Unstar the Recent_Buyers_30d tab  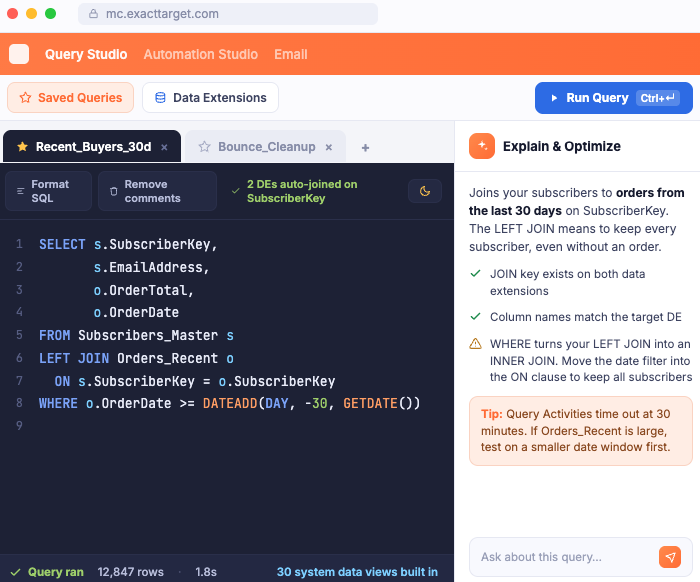pos(22,146)
